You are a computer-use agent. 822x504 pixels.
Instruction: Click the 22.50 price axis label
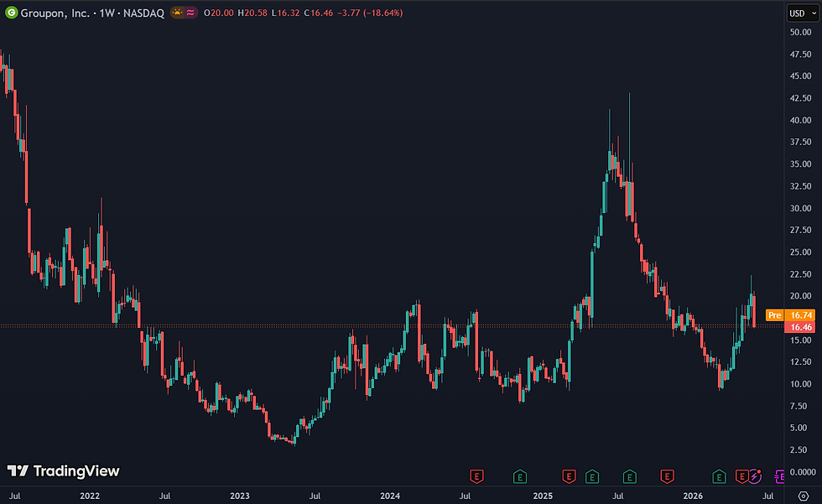coord(800,274)
